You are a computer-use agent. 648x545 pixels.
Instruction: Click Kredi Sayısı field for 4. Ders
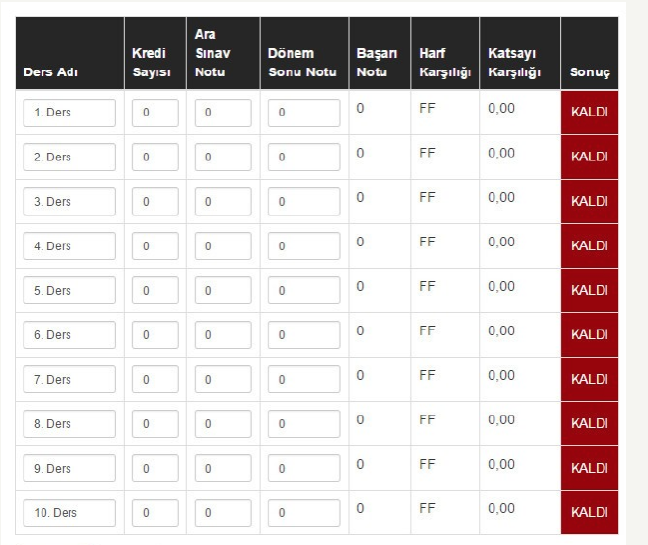[x=155, y=247]
